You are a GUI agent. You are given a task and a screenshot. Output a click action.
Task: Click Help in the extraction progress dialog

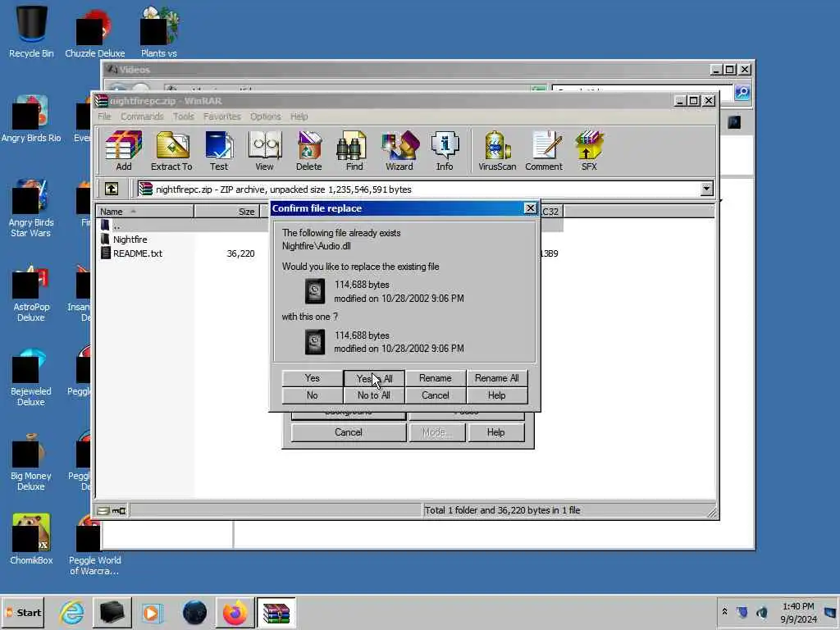point(495,432)
